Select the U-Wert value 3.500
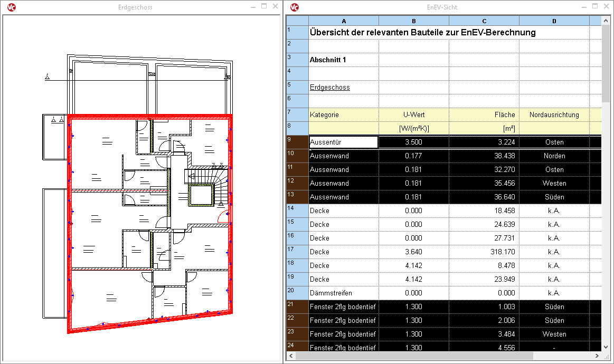Screen dimensions: 614x364 (414, 142)
